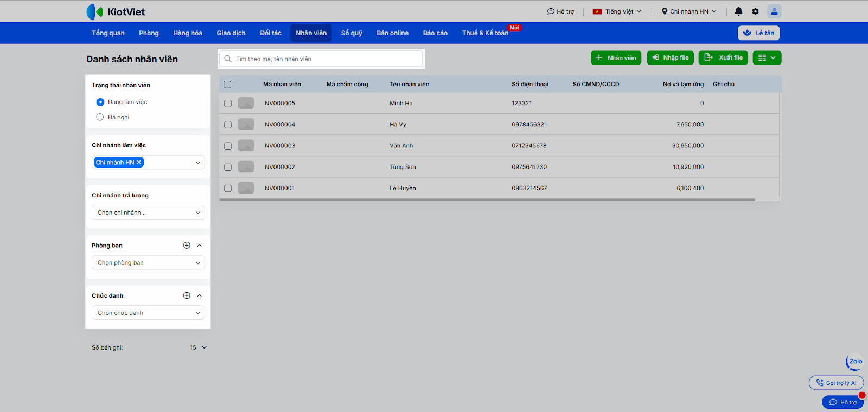868x412 pixels.
Task: Click photo thumbnail of employee NV000005
Action: 246,103
